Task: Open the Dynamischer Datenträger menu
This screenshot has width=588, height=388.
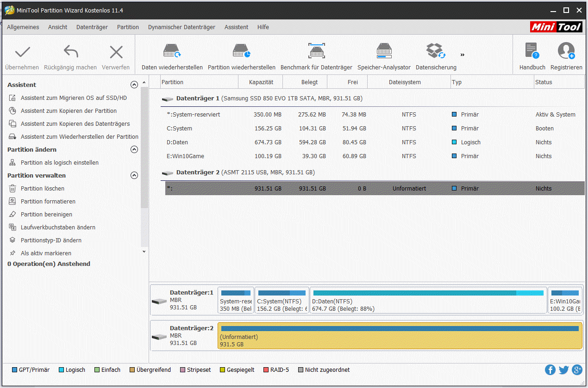Action: coord(181,27)
